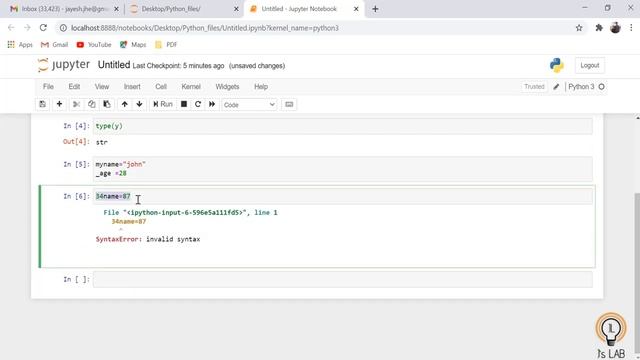The image size is (640, 360).
Task: Click the localhost URL address bar
Action: pyautogui.click(x=205, y=28)
